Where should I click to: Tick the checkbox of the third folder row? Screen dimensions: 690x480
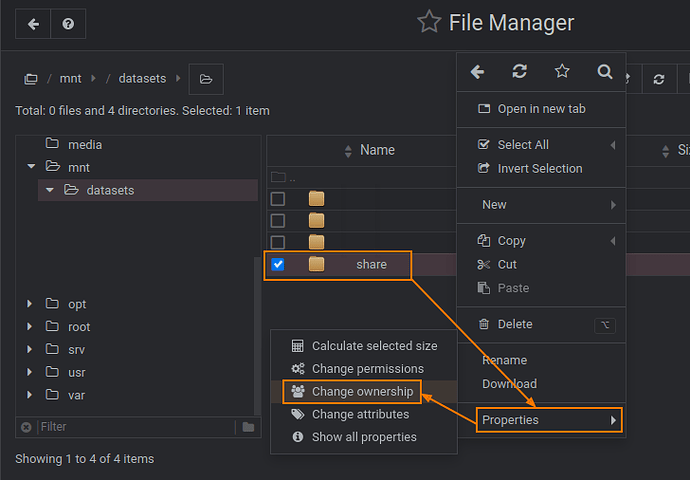(278, 242)
